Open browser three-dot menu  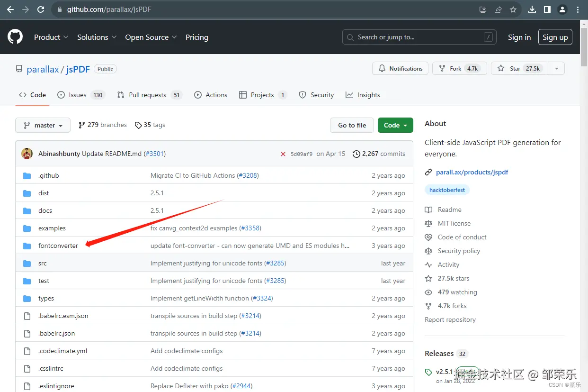point(577,9)
